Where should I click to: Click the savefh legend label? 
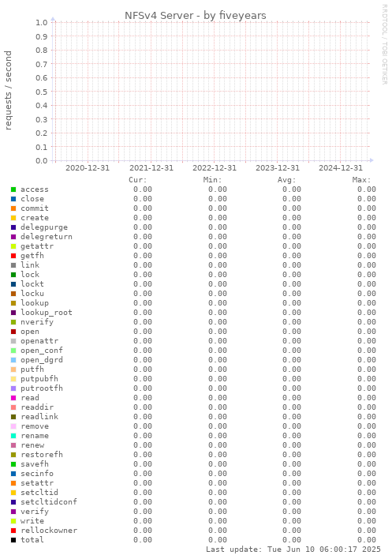click(x=35, y=464)
